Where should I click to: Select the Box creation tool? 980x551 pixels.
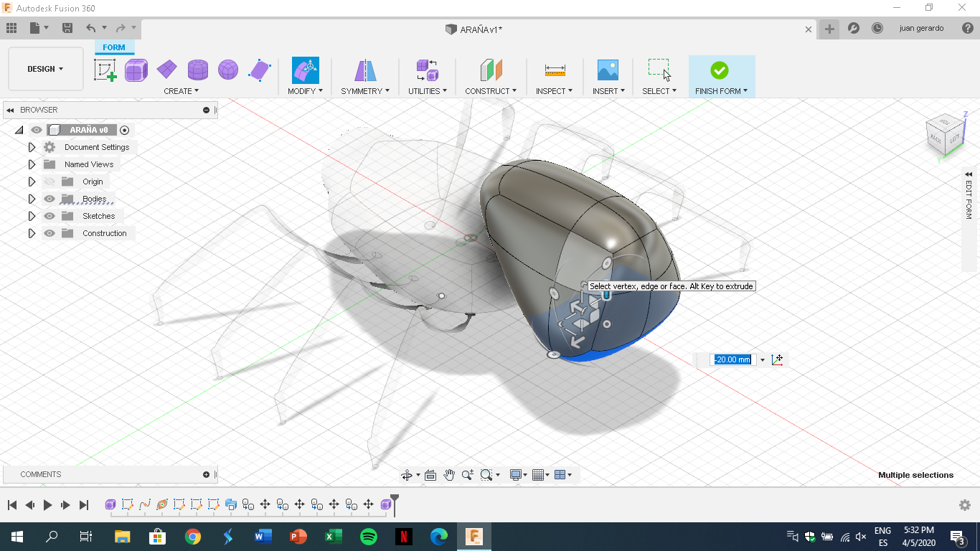click(x=136, y=70)
